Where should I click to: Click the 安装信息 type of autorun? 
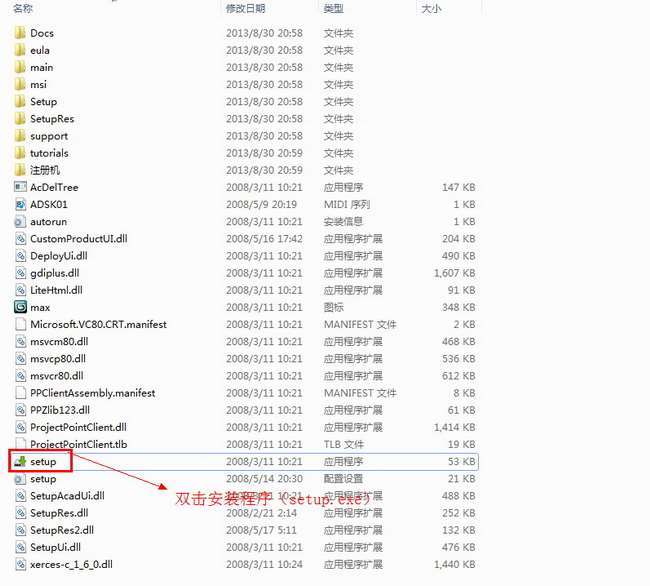point(343,221)
